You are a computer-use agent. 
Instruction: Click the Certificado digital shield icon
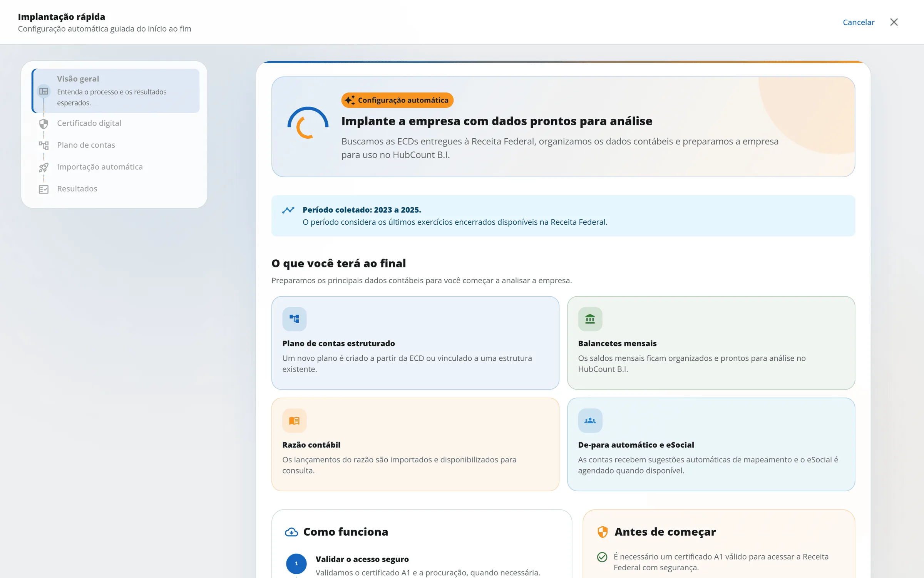point(44,124)
